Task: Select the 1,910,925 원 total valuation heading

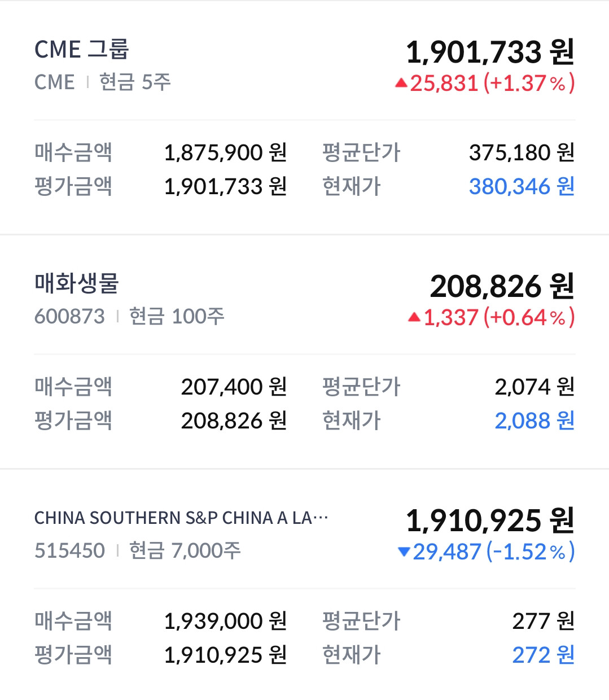Action: [490, 520]
